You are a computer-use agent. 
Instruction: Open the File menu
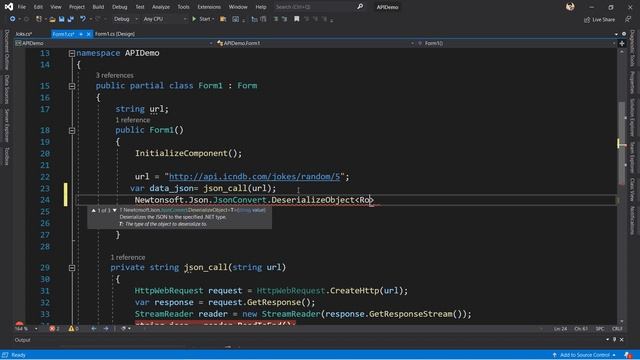(22, 7)
